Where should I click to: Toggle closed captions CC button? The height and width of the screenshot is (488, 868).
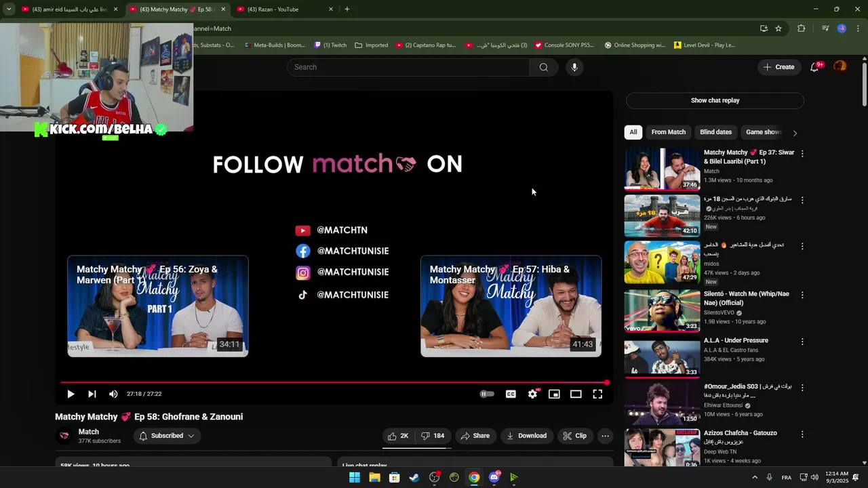coord(511,394)
